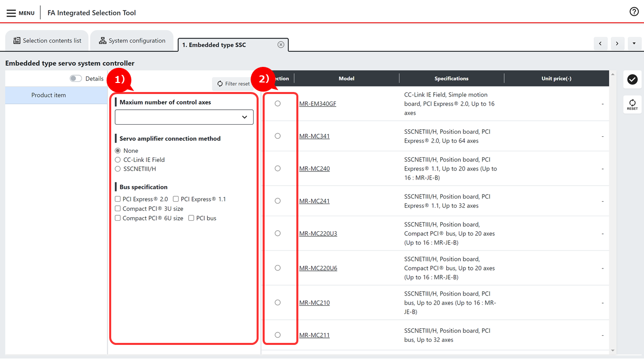Go to previous tab with left chevron

[x=600, y=43]
